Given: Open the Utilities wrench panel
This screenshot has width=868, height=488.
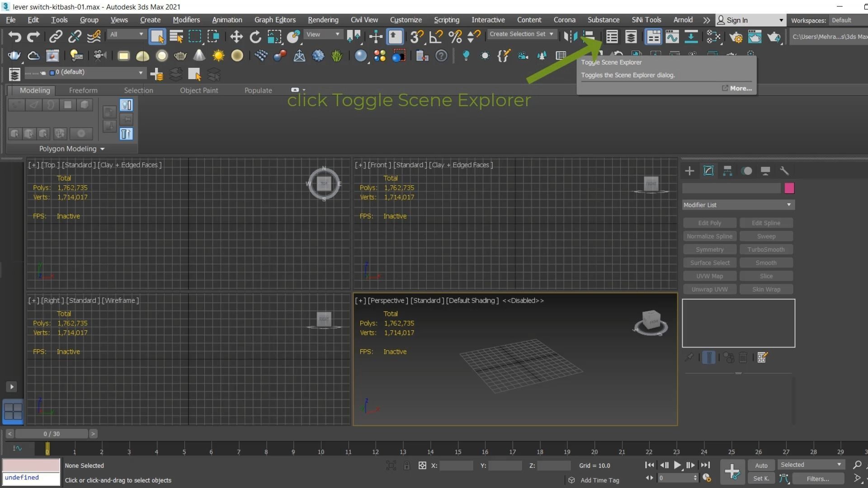Looking at the screenshot, I should click(784, 171).
